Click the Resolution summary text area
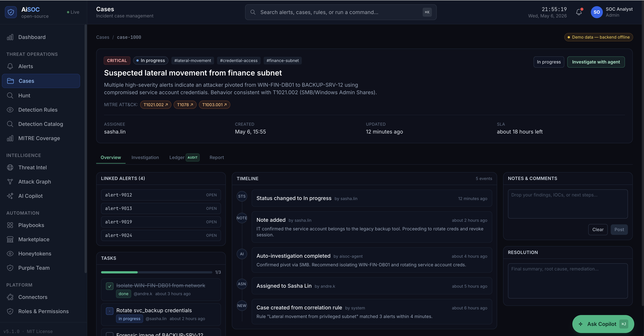 [x=568, y=281]
